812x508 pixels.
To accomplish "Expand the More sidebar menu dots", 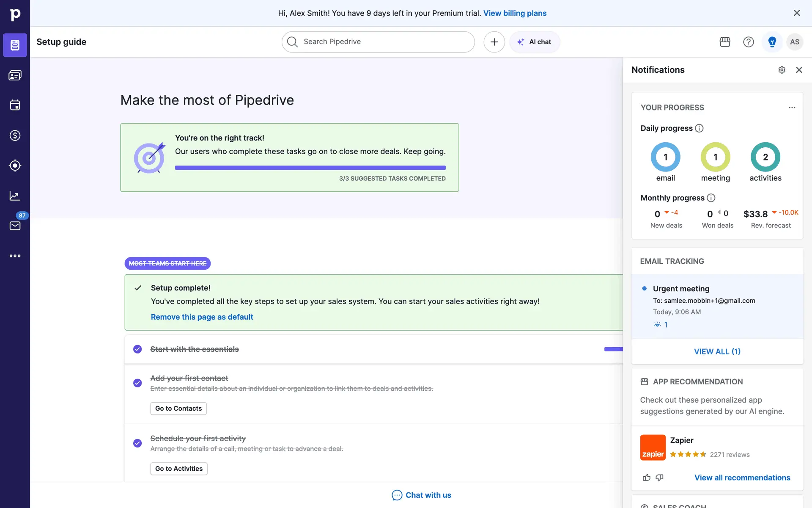I will click(x=15, y=256).
